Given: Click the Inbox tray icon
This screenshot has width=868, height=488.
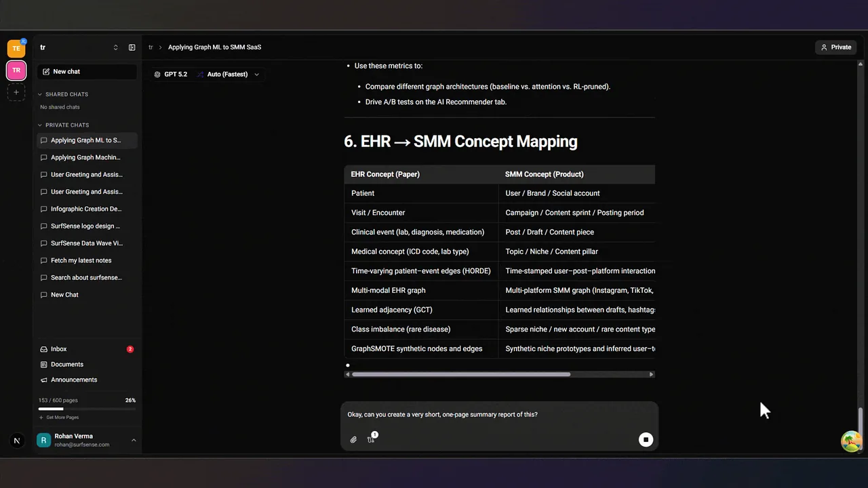Looking at the screenshot, I should click(44, 349).
